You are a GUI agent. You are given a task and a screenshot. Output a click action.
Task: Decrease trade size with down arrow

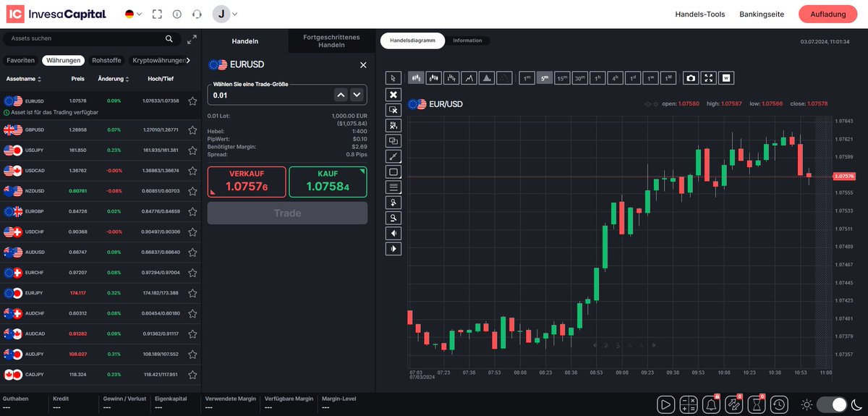(357, 95)
